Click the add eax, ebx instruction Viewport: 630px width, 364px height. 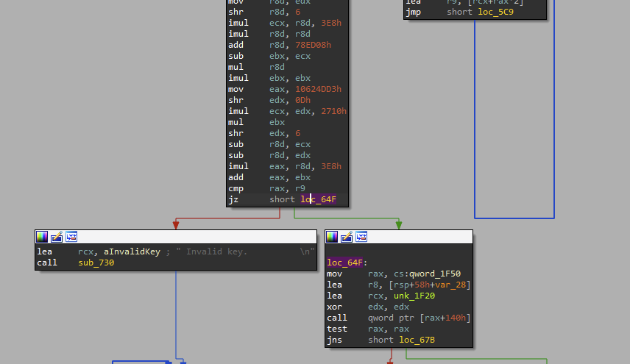[269, 177]
